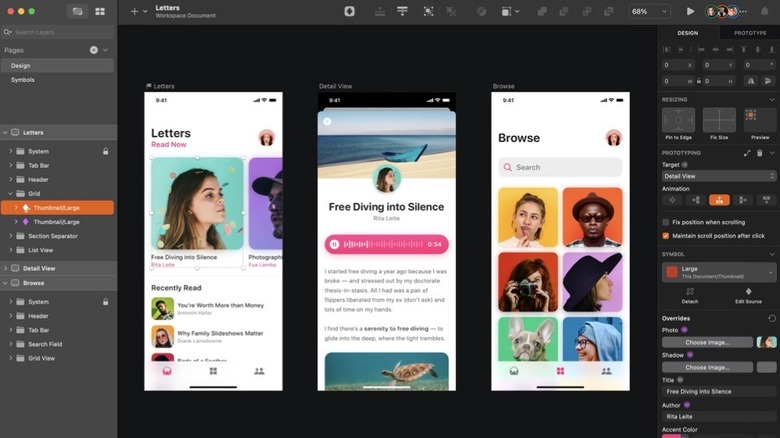Reset overrides with the circular arrow icon
This screenshot has height=438, width=780.
click(772, 318)
